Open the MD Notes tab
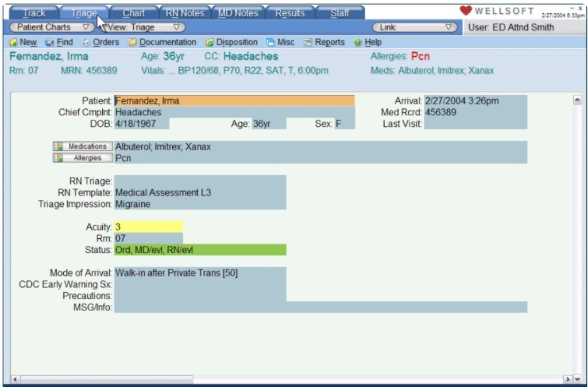Image resolution: width=588 pixels, height=387 pixels. coord(238,11)
